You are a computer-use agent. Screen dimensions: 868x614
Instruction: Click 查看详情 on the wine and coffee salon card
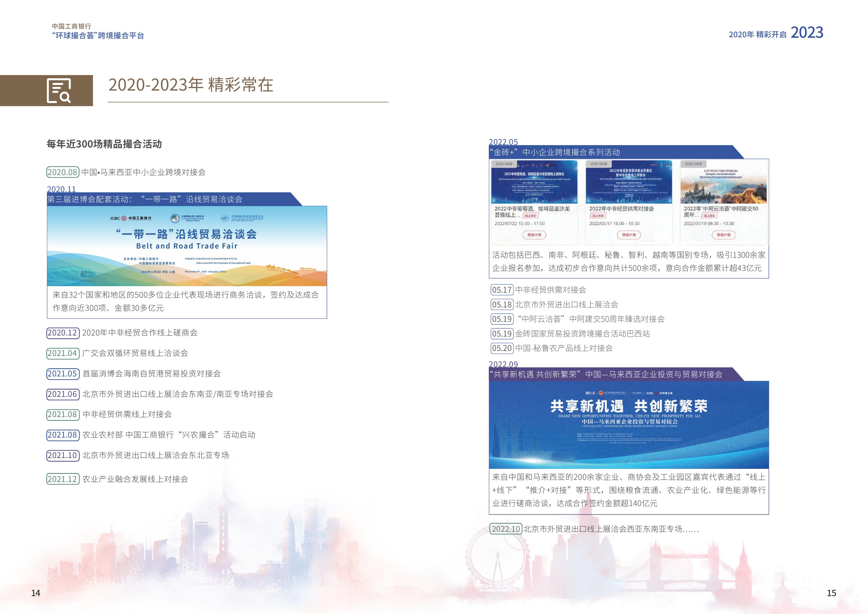[534, 235]
